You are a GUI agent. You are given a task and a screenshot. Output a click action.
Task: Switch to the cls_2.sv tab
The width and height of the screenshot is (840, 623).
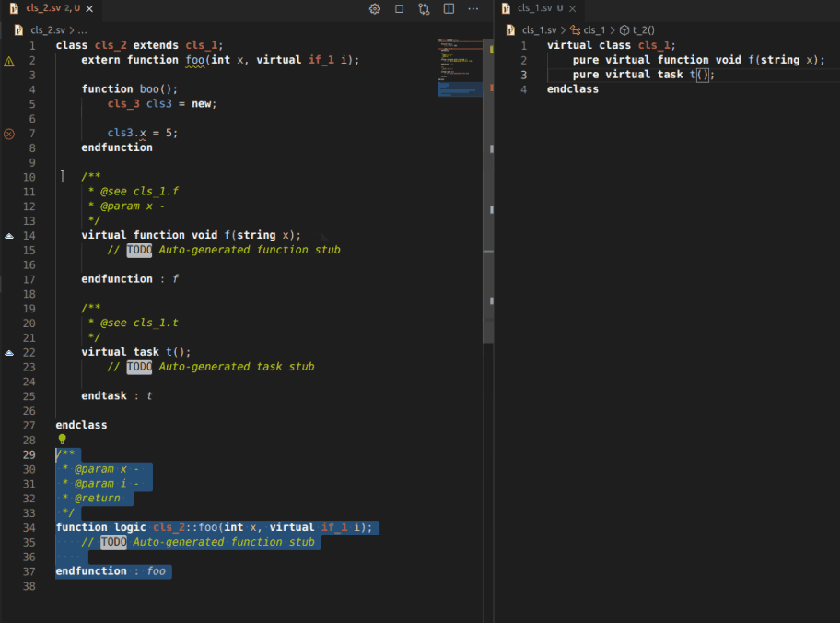click(44, 8)
